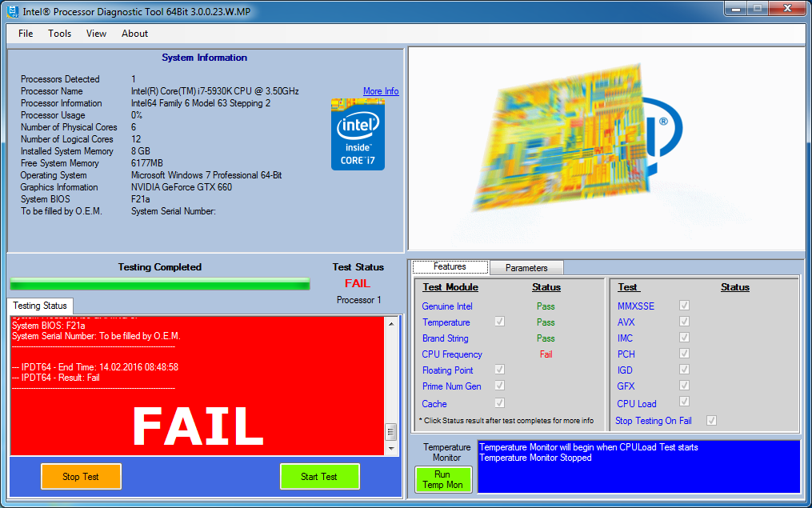The width and height of the screenshot is (812, 508).
Task: Toggle the PCH checkbox
Action: pyautogui.click(x=684, y=354)
